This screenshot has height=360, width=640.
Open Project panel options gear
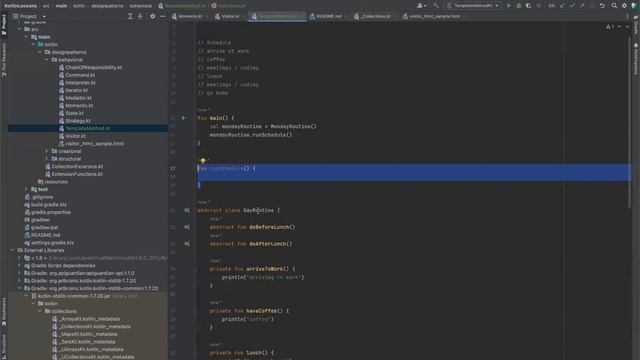pyautogui.click(x=153, y=16)
